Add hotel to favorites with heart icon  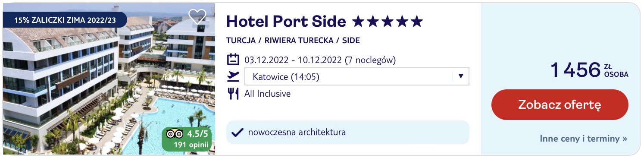pyautogui.click(x=198, y=17)
